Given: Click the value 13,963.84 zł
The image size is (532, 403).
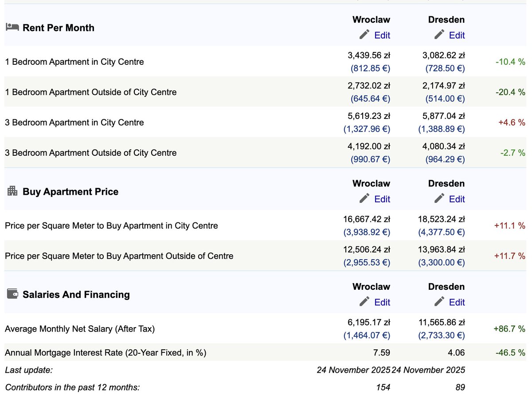Looking at the screenshot, I should pyautogui.click(x=442, y=249).
